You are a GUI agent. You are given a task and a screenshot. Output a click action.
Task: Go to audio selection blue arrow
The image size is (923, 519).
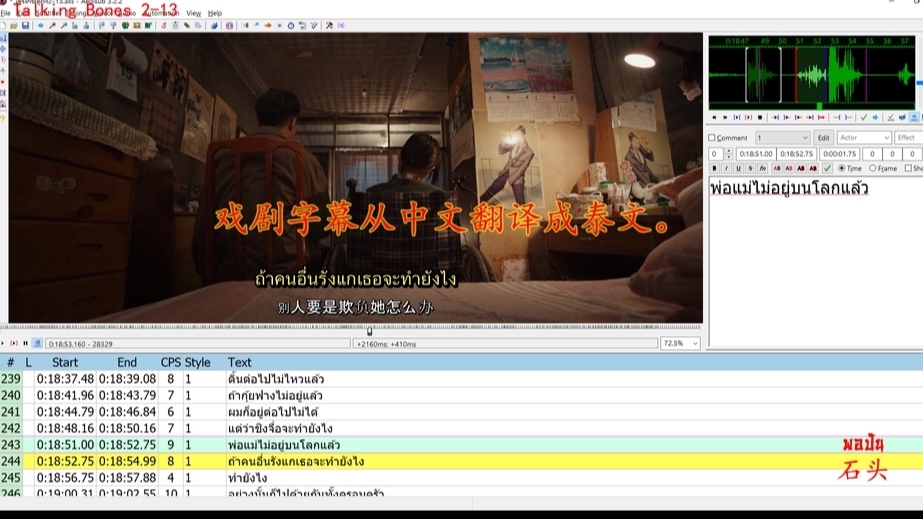(x=875, y=117)
